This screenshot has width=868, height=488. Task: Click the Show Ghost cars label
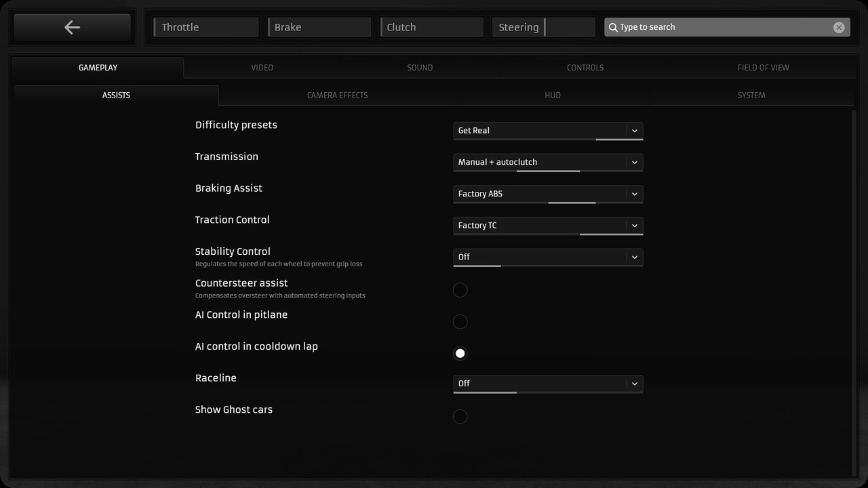click(x=234, y=409)
